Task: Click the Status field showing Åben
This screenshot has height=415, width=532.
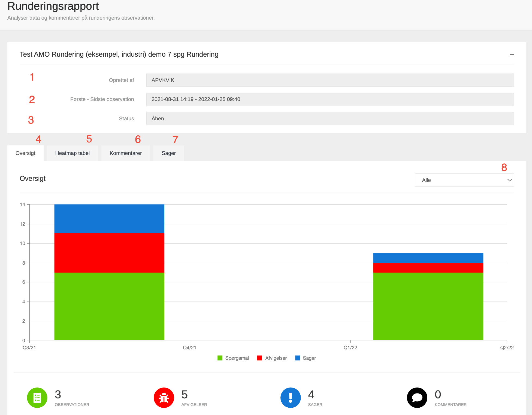Action: coord(330,118)
